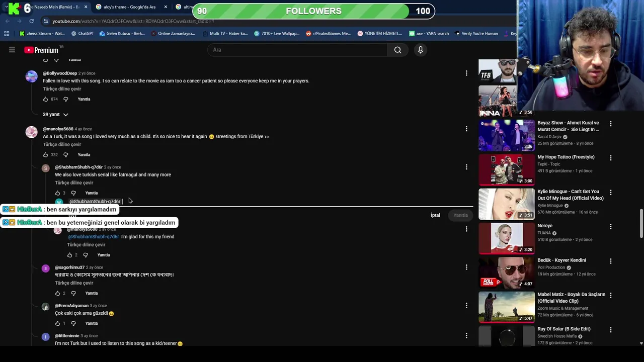This screenshot has width=644, height=362.
Task: Dislike the @EremAdıyaman reply
Action: point(73,323)
